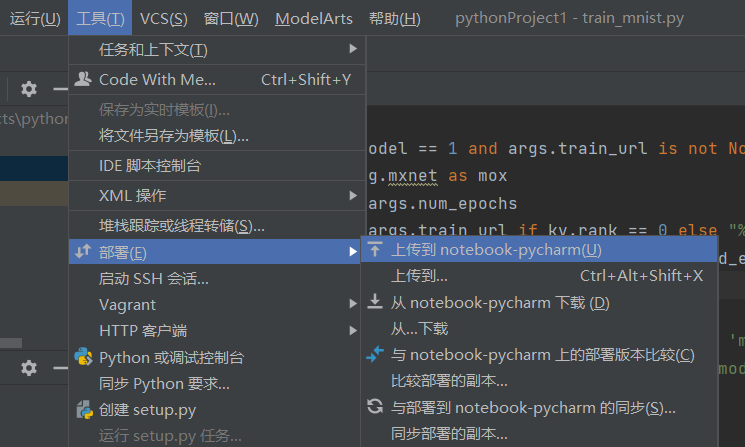
Task: Hide upper panel with minimize dash
Action: 60,89
